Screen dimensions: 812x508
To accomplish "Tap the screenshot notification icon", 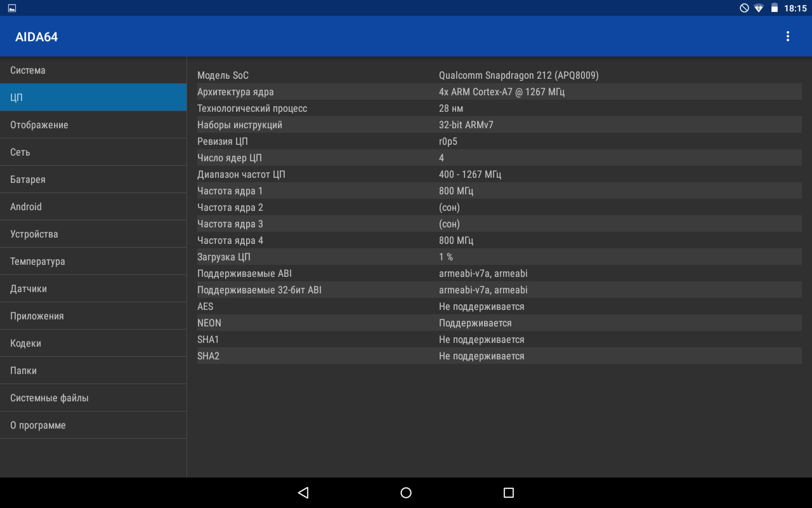I will click(12, 8).
